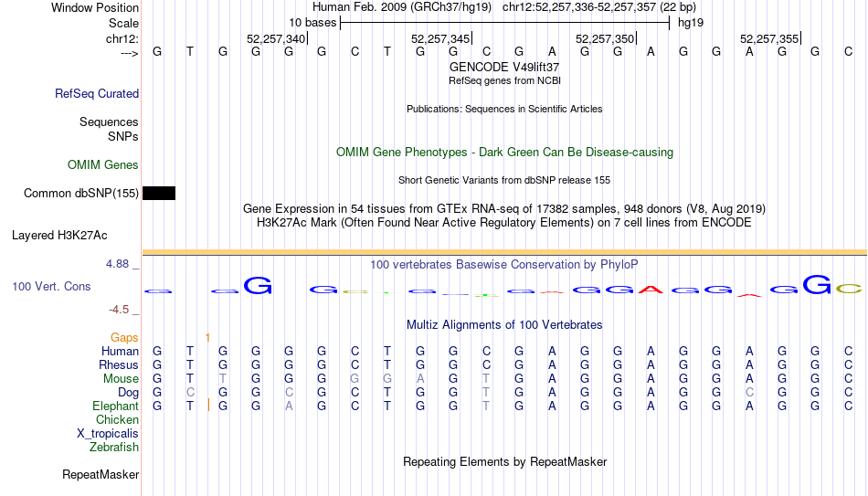
Task: Click the orange gap count 1
Action: [207, 338]
